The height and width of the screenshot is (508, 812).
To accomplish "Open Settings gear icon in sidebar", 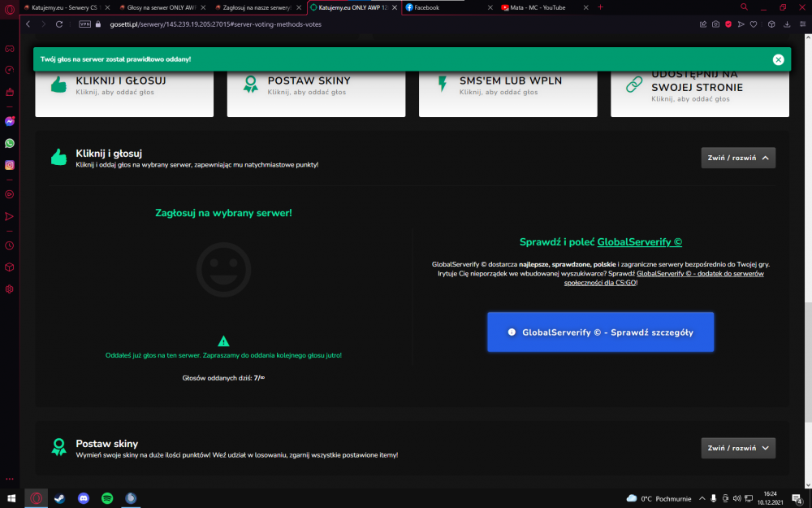I will (9, 289).
